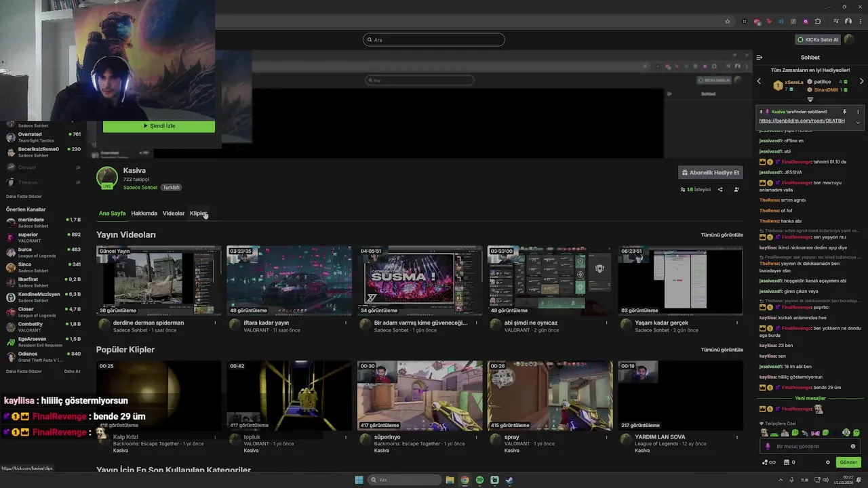Open options menu for YARDIM LAN SOVA clip

[x=737, y=437]
